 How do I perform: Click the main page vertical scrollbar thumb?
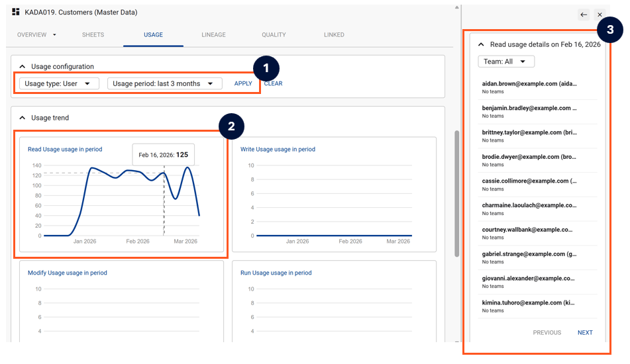pyautogui.click(x=456, y=192)
